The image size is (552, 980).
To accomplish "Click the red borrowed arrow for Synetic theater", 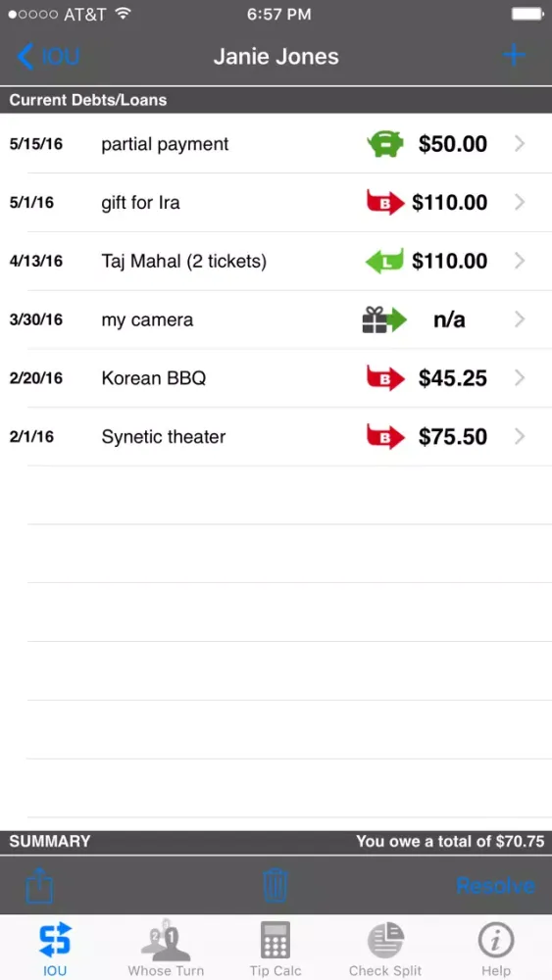I will [x=385, y=437].
